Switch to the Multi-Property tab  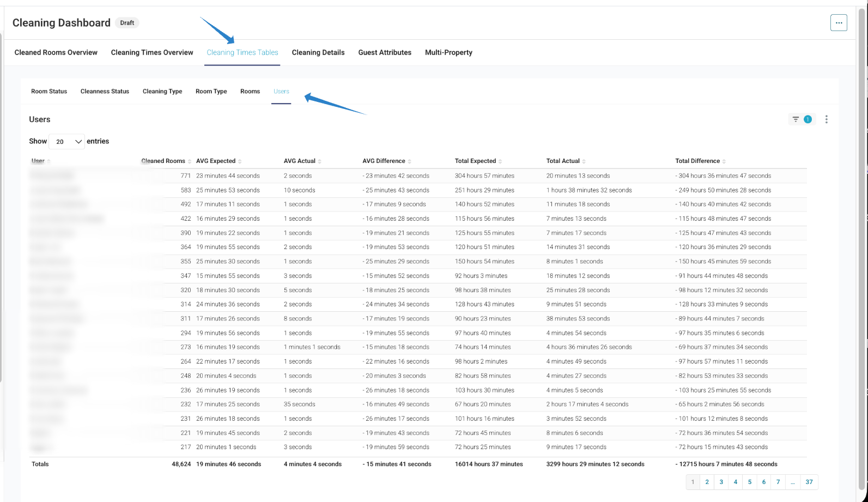point(448,52)
